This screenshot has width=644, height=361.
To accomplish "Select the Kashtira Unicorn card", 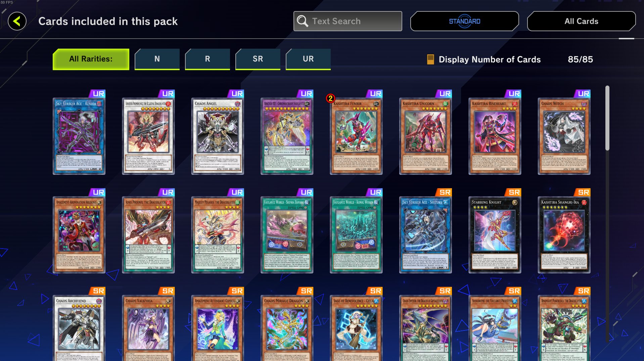I will pyautogui.click(x=425, y=136).
